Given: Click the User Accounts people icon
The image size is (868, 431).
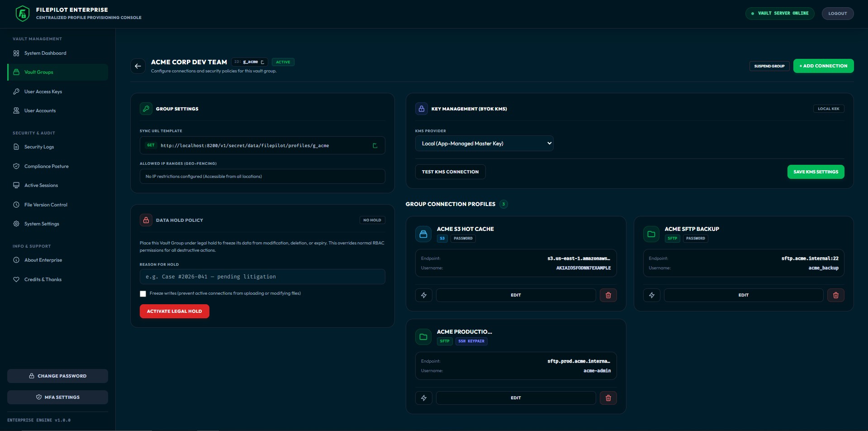Looking at the screenshot, I should (16, 110).
